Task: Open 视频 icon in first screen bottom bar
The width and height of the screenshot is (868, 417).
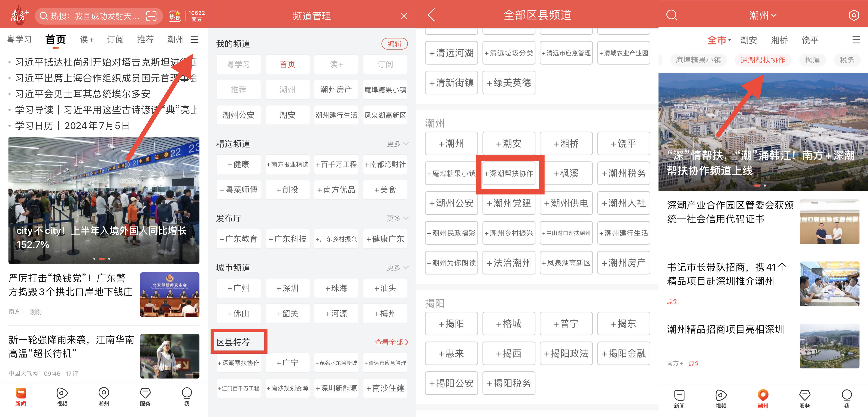Action: pos(62,397)
